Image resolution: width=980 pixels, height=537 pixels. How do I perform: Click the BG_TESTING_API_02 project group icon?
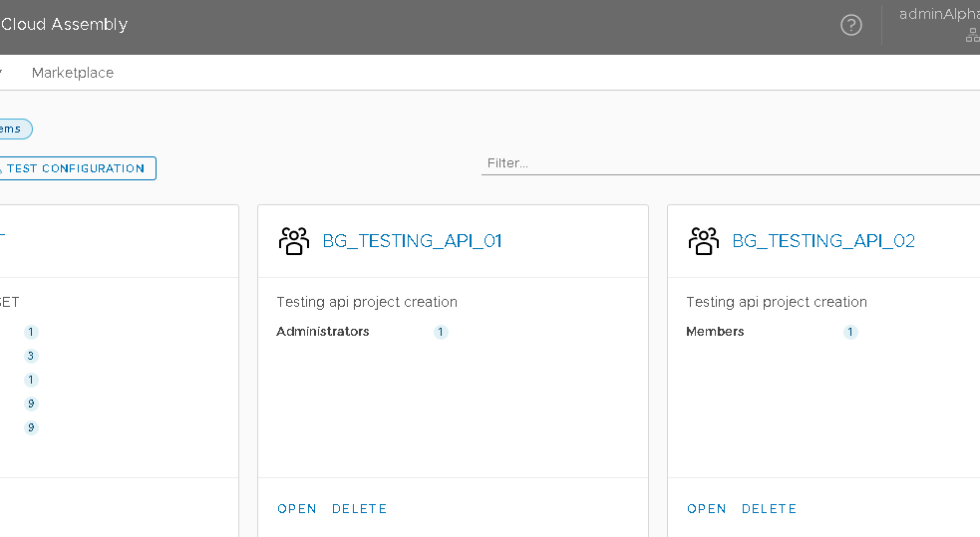[704, 241]
